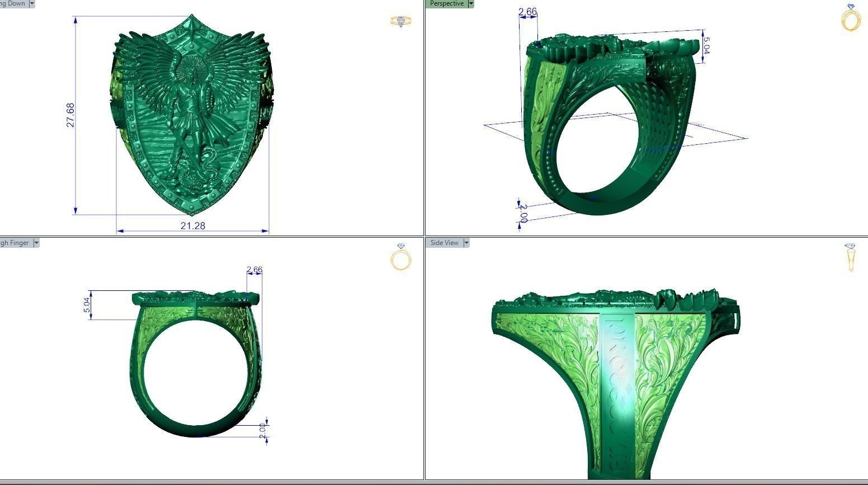Expand the Through Finger viewport menu arrow
Screen dimensions: 868x485
pyautogui.click(x=36, y=243)
